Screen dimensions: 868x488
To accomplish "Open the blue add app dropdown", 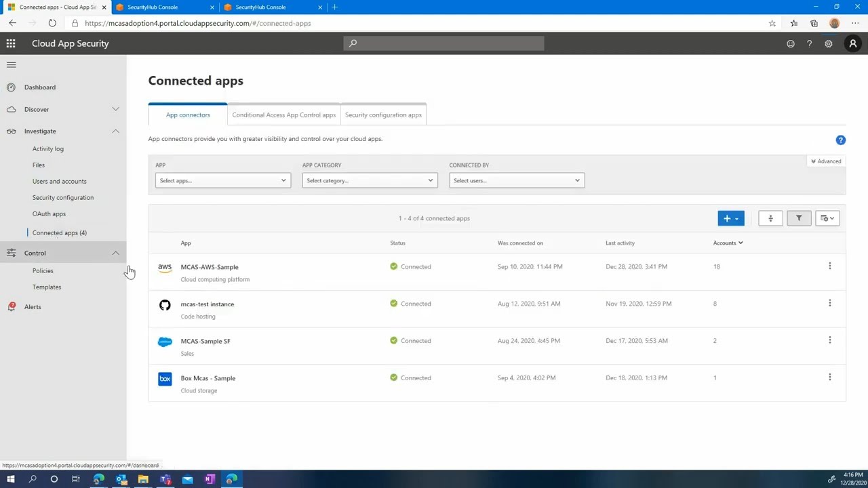I will pos(731,218).
